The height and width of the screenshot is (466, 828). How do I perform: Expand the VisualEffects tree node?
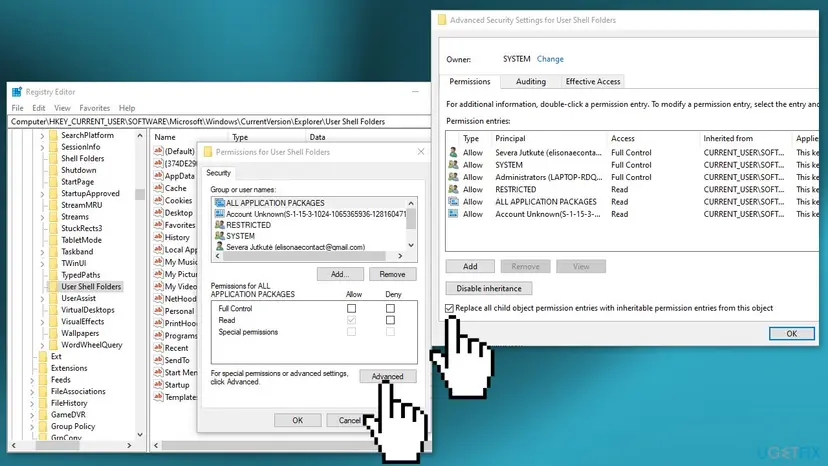42,322
